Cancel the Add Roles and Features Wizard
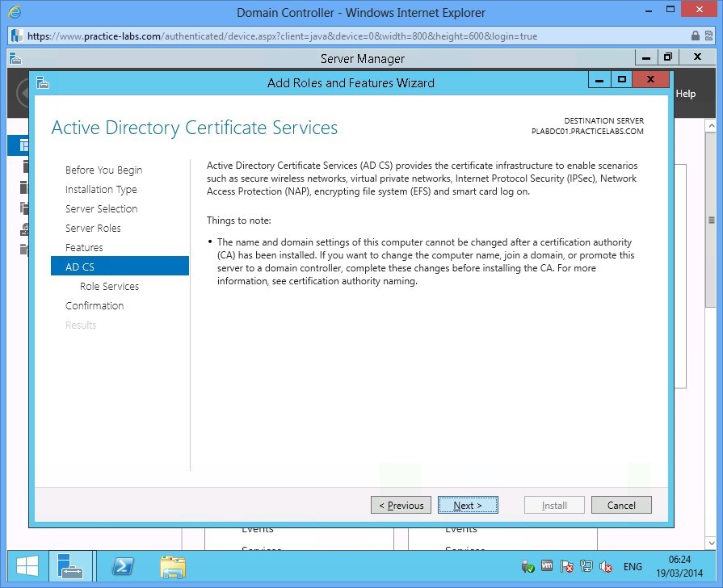The image size is (723, 588). point(621,505)
